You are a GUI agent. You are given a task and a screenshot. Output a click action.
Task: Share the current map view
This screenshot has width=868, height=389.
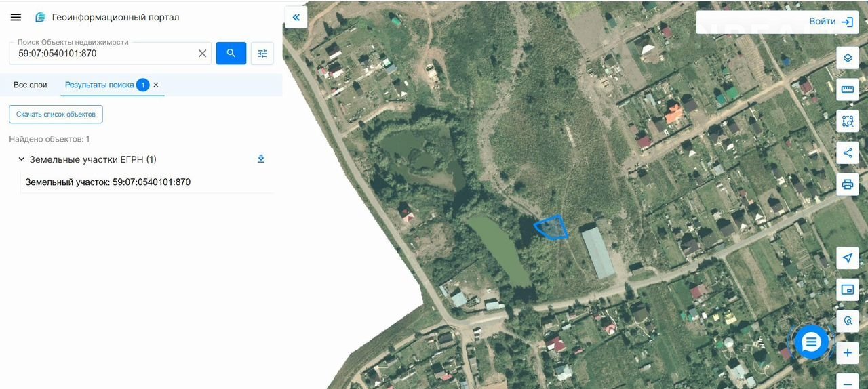[848, 152]
